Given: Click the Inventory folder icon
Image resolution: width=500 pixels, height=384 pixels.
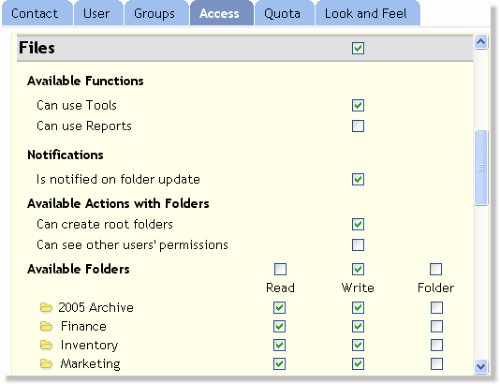Looking at the screenshot, I should tap(46, 345).
